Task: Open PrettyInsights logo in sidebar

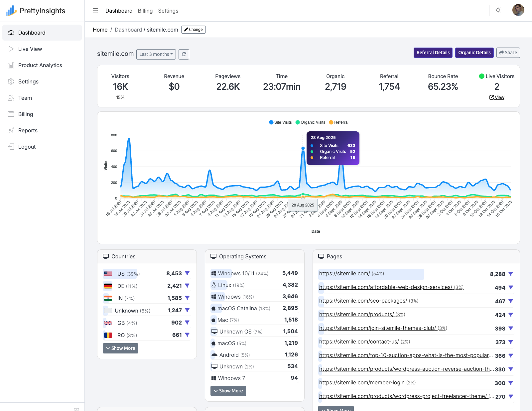Action: click(36, 11)
